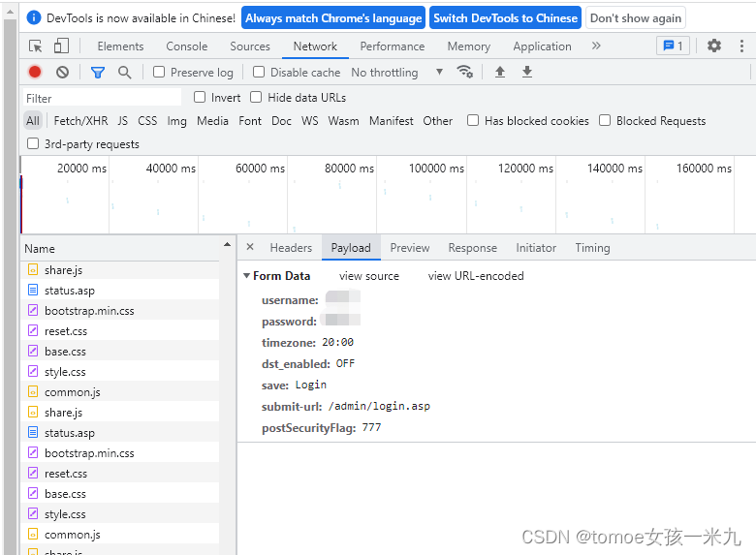Filter by Fetch/XHR type
The height and width of the screenshot is (555, 756).
pyautogui.click(x=81, y=120)
